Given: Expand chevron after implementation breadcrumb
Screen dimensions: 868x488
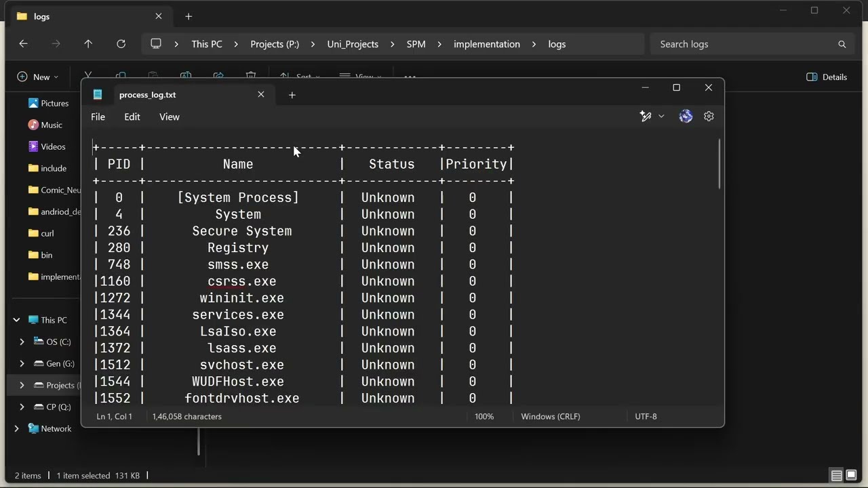Looking at the screenshot, I should [534, 44].
